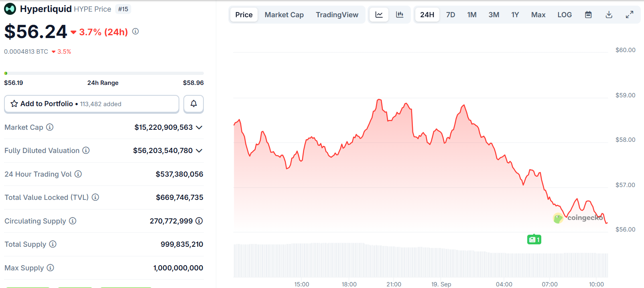
Task: Click the Hyperliquid logo icon
Action: point(10,9)
